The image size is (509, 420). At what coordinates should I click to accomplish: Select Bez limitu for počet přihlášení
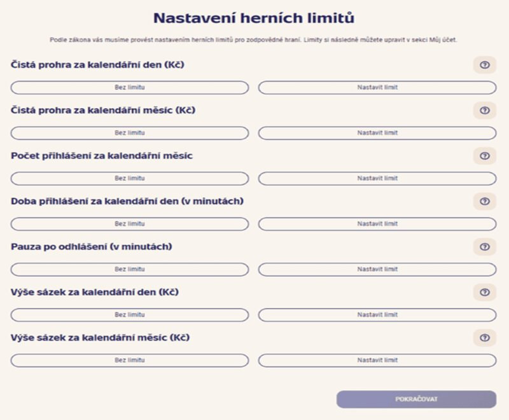click(130, 178)
